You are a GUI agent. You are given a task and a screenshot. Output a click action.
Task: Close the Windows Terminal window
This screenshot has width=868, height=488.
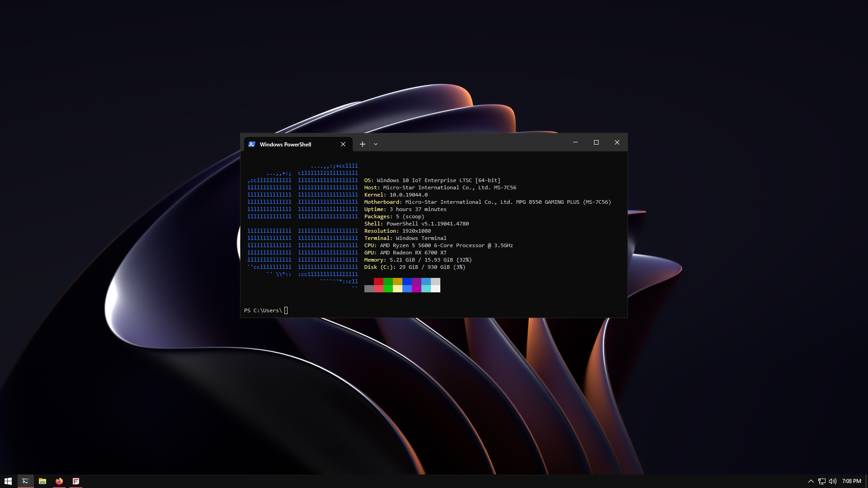pyautogui.click(x=617, y=142)
